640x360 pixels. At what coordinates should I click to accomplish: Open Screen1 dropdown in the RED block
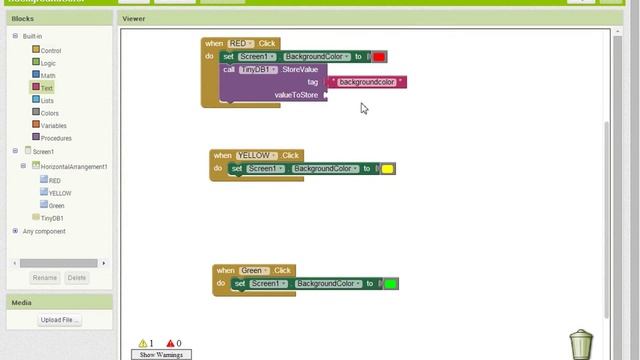coord(257,57)
